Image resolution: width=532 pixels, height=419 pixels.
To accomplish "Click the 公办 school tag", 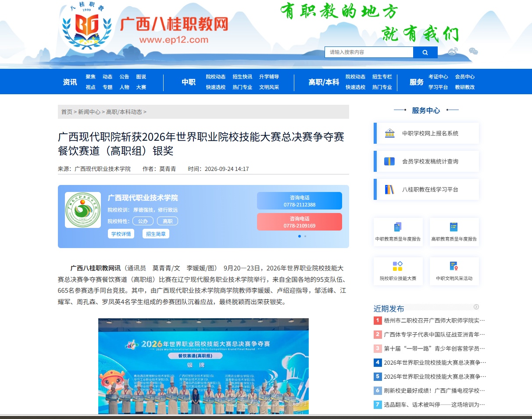I will coord(143,221).
